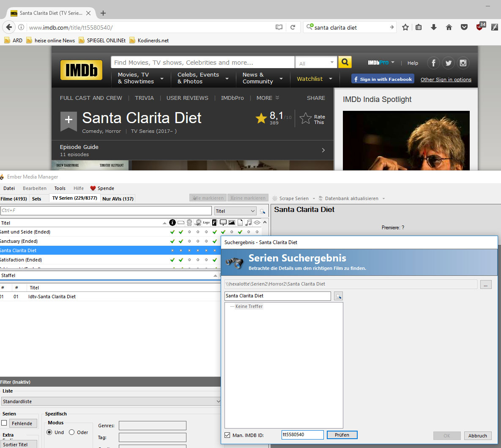Viewport: 501px width, 448px height.
Task: Add Santa Clarita Diet to Watchlist via plus ribbon
Action: [68, 121]
